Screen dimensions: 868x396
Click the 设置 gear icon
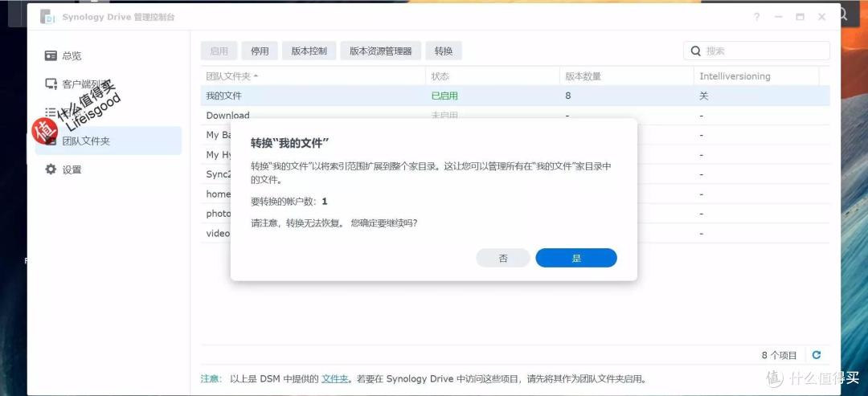(x=51, y=169)
